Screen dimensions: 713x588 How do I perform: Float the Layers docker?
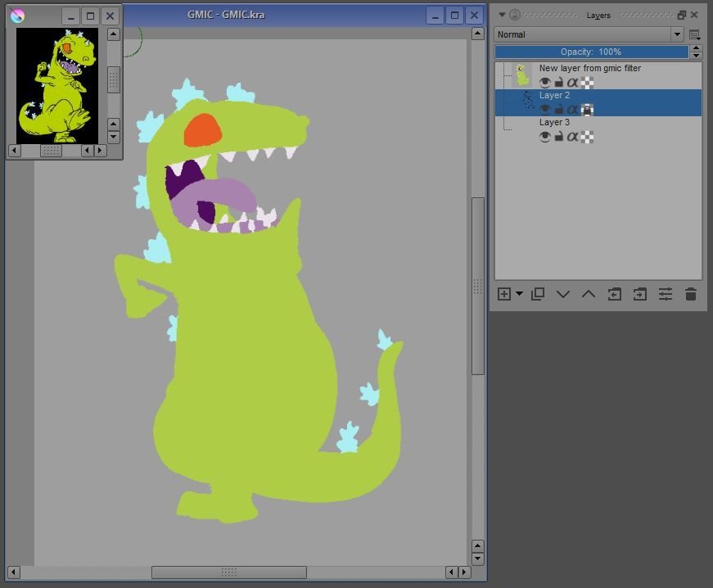pyautogui.click(x=682, y=15)
